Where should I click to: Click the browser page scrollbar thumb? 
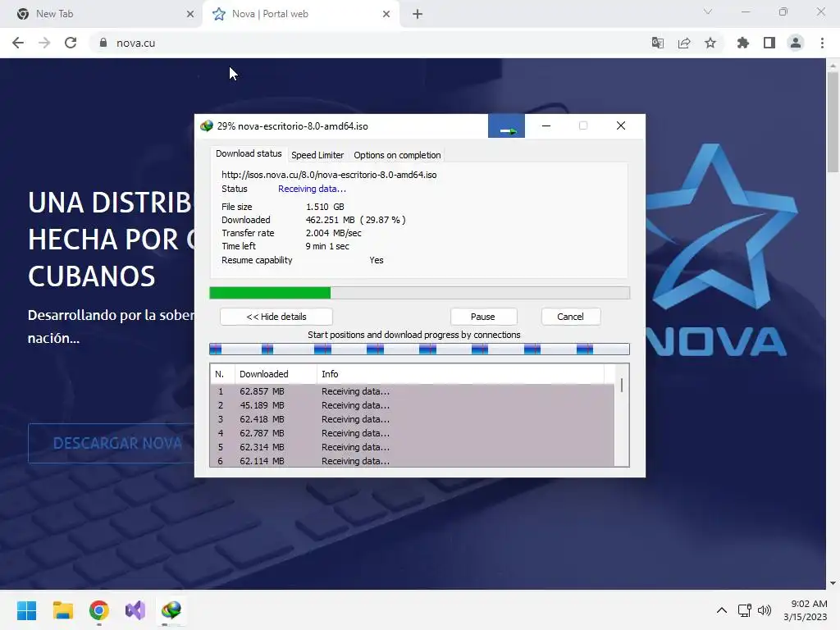833,122
